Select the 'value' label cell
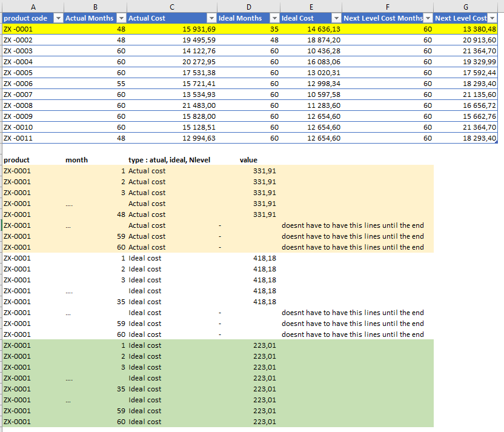Screen dimensions: 504x432 pyautogui.click(x=248, y=160)
